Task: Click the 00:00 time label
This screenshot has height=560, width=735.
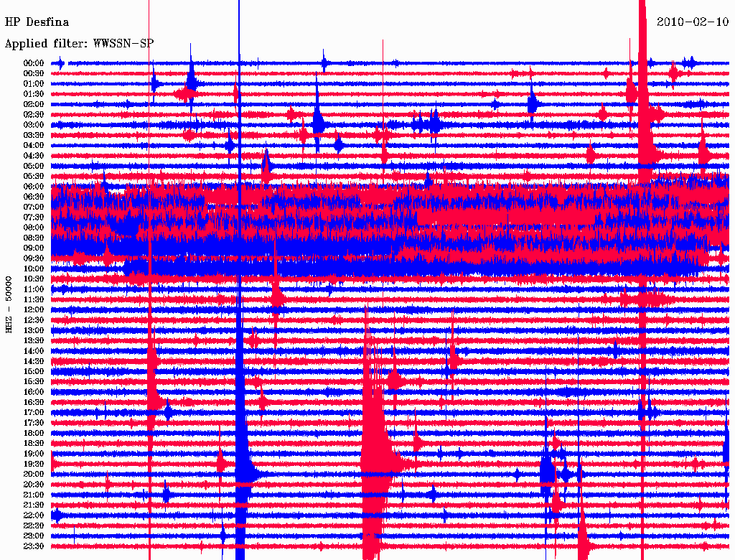Action: coord(34,63)
